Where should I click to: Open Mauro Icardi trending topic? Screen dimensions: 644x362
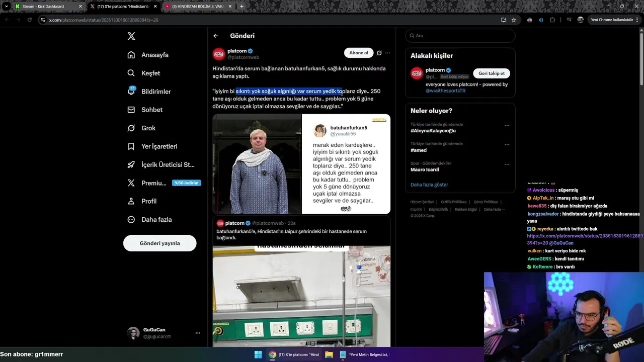pos(425,170)
